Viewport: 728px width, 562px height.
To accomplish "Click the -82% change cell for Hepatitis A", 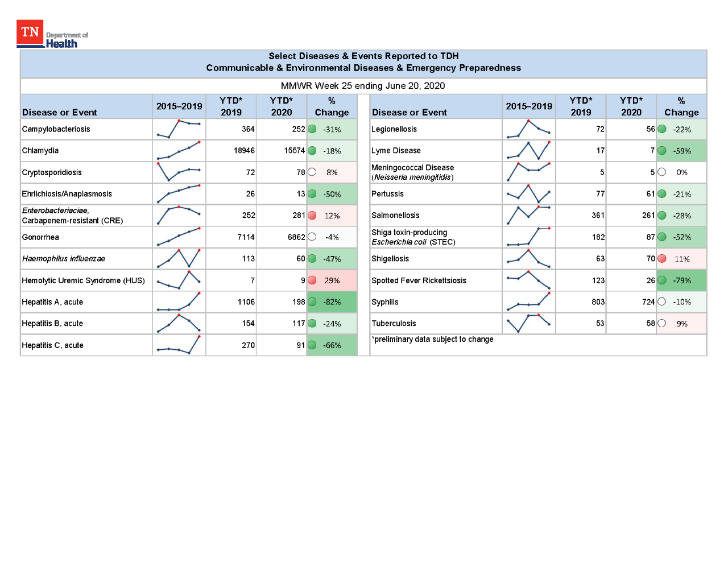I will coord(332,302).
